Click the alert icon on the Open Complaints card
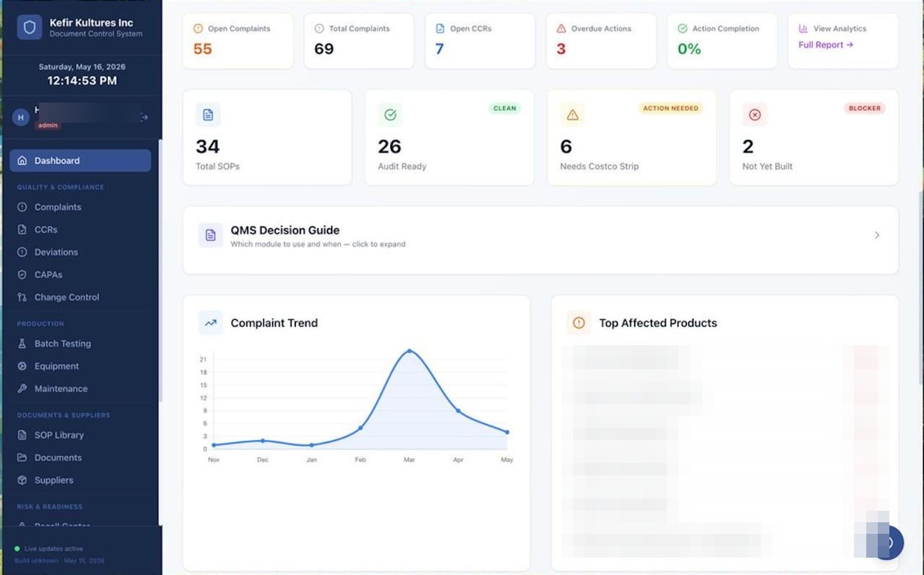This screenshot has height=575, width=924. 199,29
